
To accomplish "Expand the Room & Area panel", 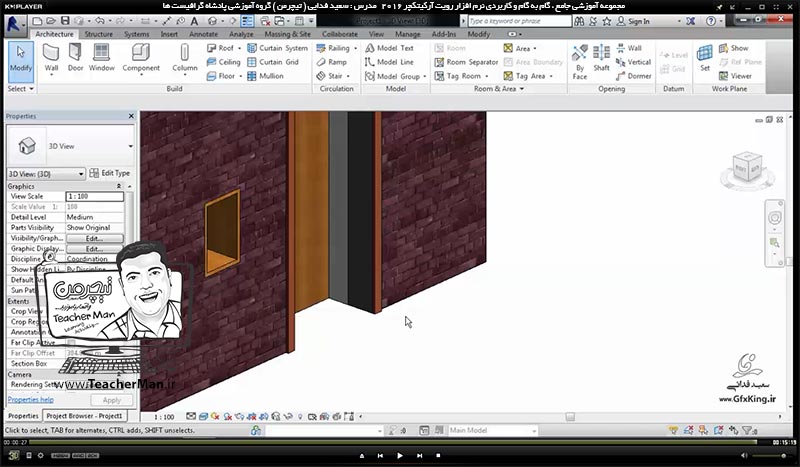I will [x=499, y=89].
